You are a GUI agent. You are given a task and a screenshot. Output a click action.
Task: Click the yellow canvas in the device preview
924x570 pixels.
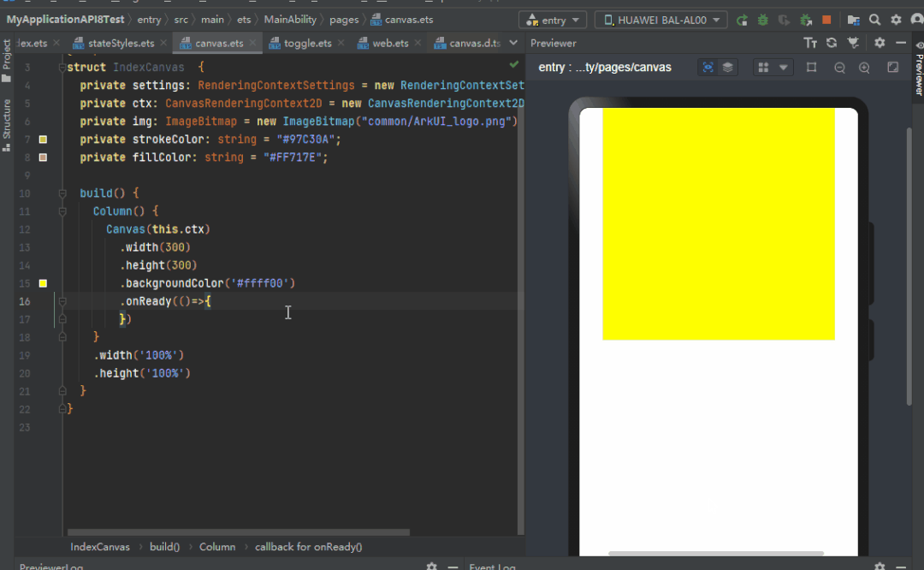(x=719, y=224)
